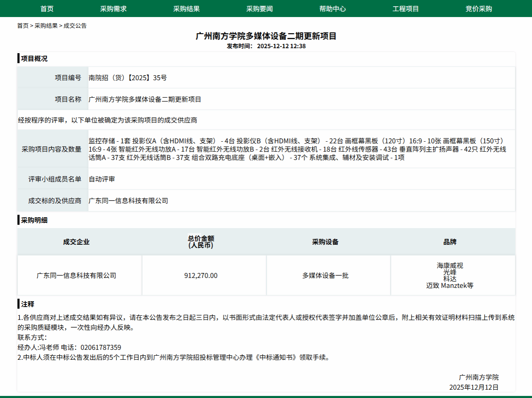This screenshot has width=532, height=398.
Task: Click the 海康威视 brand entry
Action: click(450, 265)
